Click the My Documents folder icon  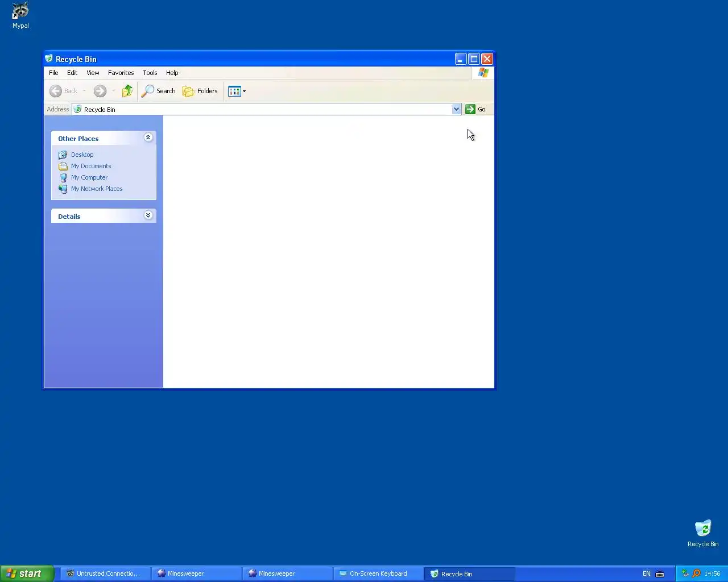(63, 166)
